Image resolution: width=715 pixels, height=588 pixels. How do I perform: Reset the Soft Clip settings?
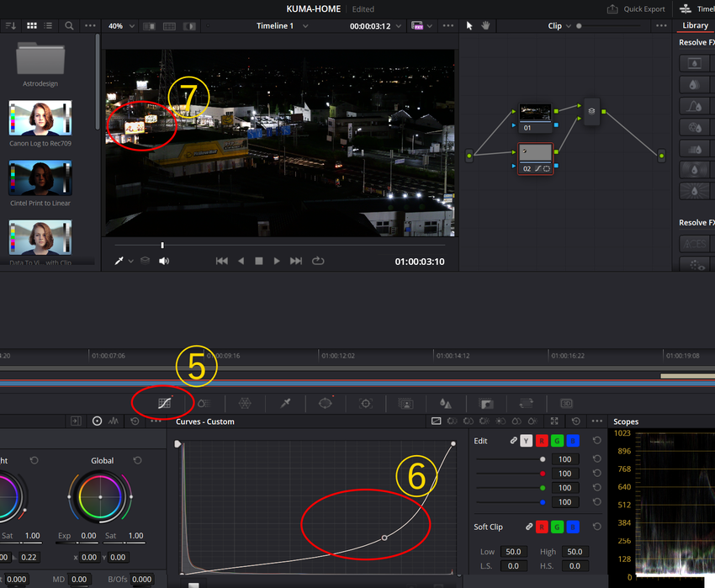coord(596,527)
